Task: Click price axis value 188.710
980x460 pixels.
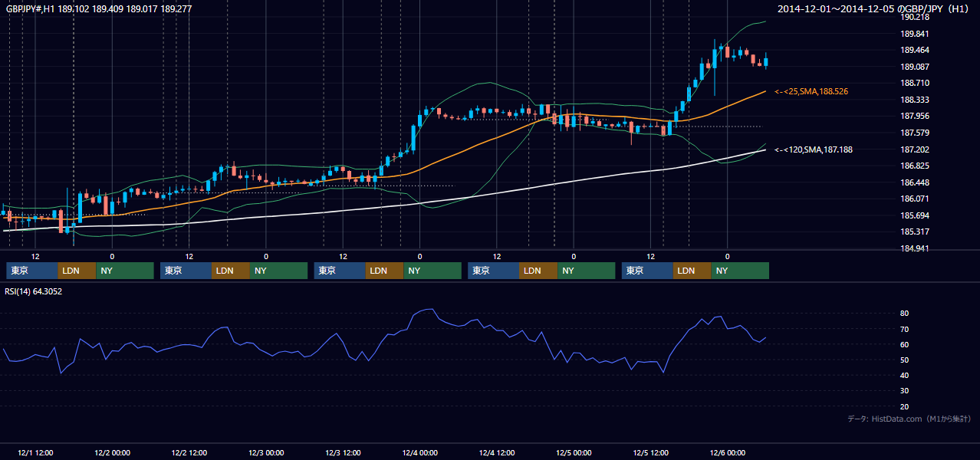Action: [x=915, y=83]
